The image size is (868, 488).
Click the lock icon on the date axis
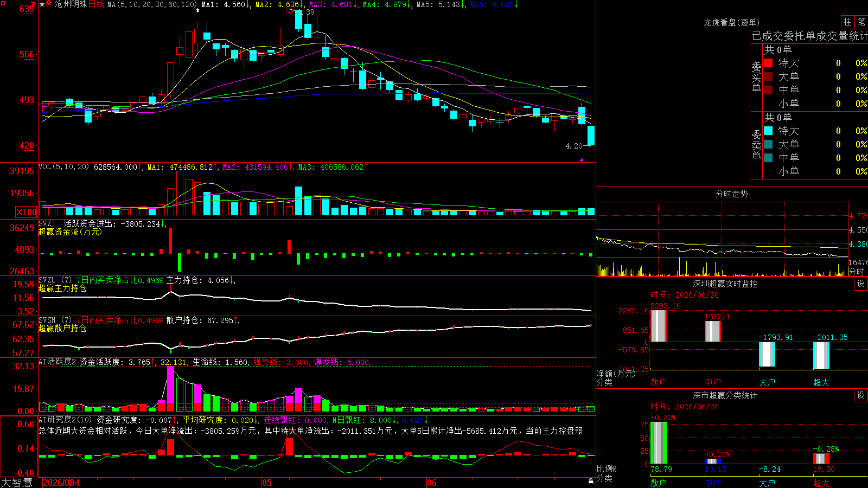click(x=591, y=481)
